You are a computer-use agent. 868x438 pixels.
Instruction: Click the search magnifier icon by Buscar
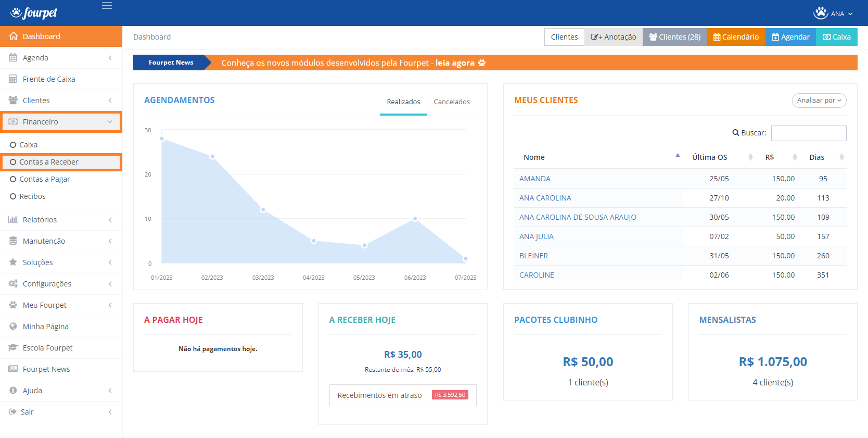click(x=736, y=133)
